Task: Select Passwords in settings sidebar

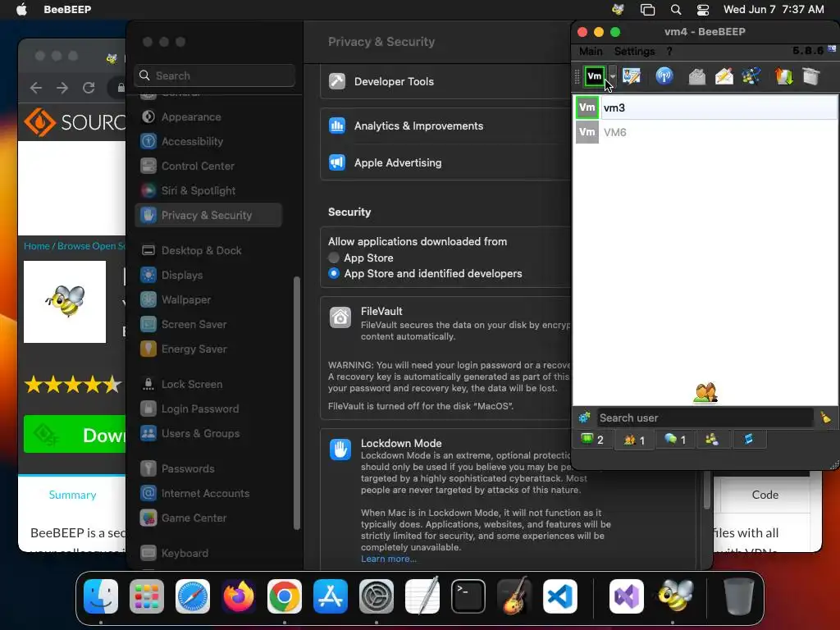Action: point(208,468)
